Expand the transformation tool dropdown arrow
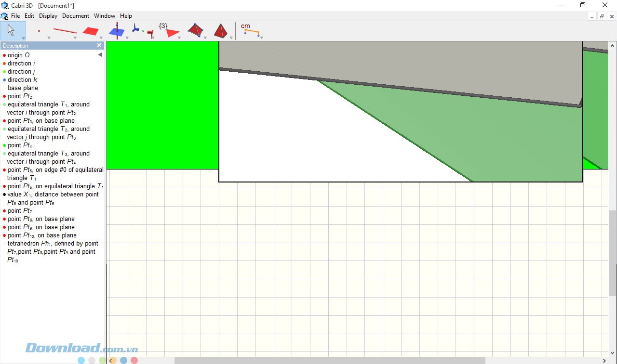 tap(153, 38)
